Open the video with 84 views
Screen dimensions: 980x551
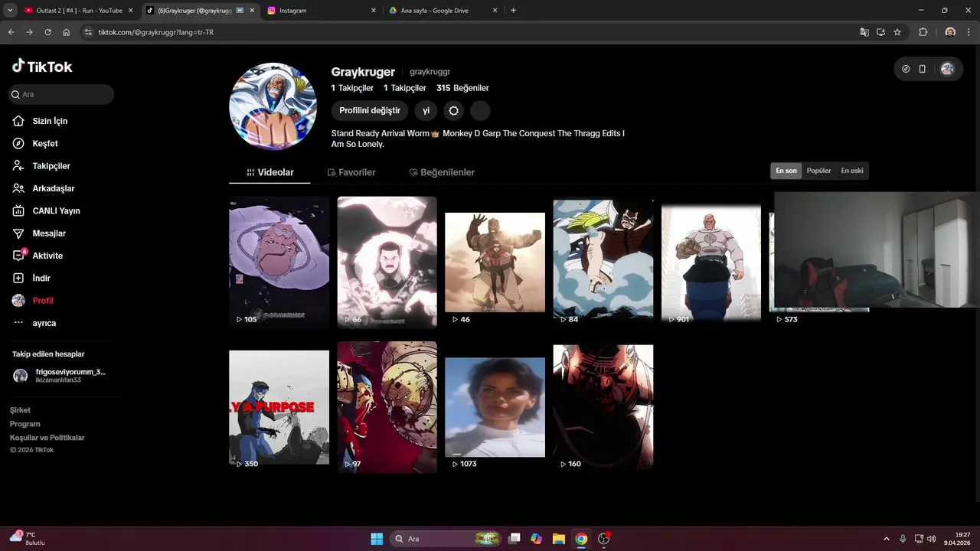pyautogui.click(x=603, y=262)
